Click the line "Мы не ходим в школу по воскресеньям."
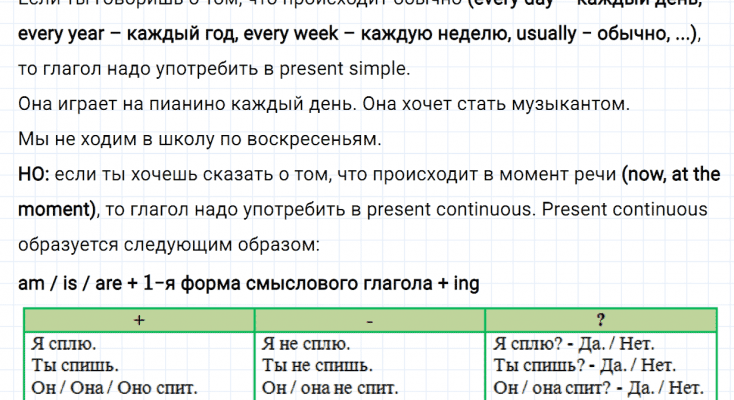Image resolution: width=734 pixels, height=400 pixels. (199, 139)
